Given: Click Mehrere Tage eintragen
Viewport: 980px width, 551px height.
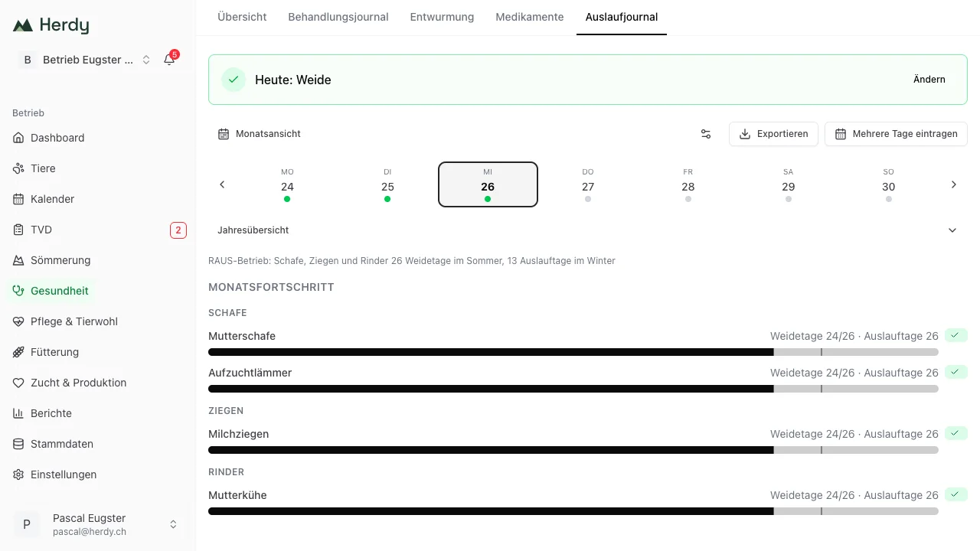Looking at the screenshot, I should [896, 134].
